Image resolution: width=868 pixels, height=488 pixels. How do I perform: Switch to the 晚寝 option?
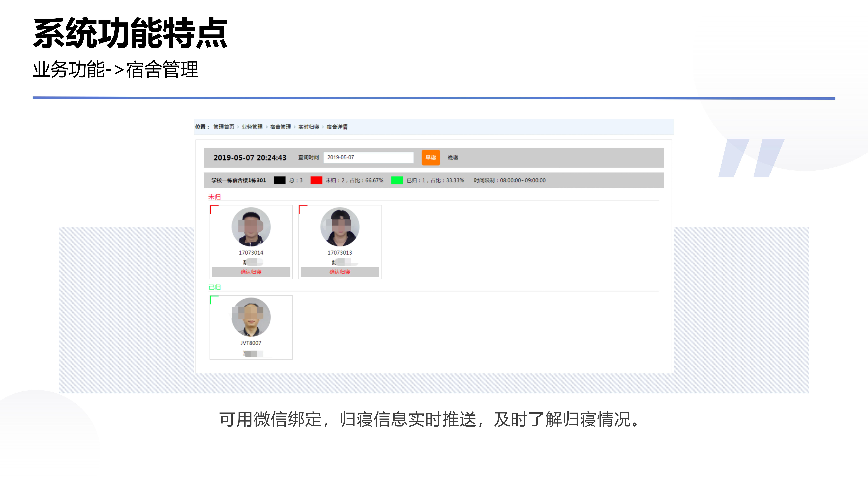coord(453,158)
